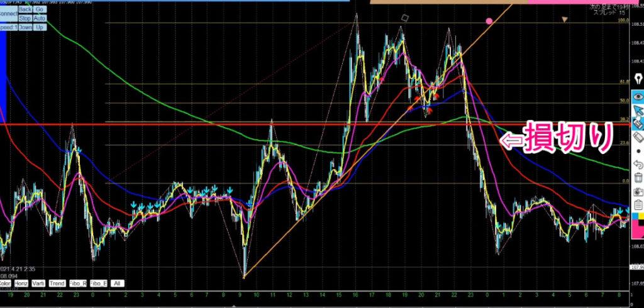
Task: Click the Stop button
Action: [25, 18]
